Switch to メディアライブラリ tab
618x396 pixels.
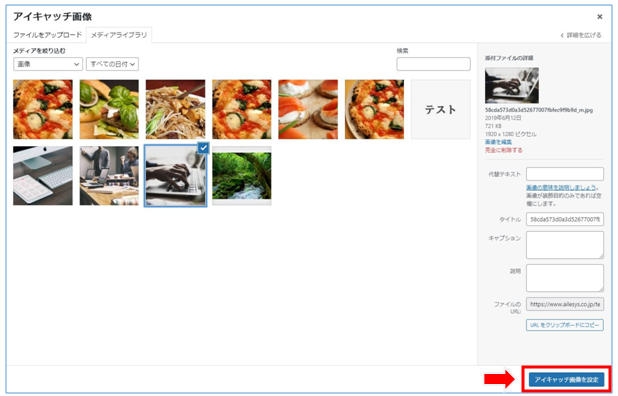[119, 35]
